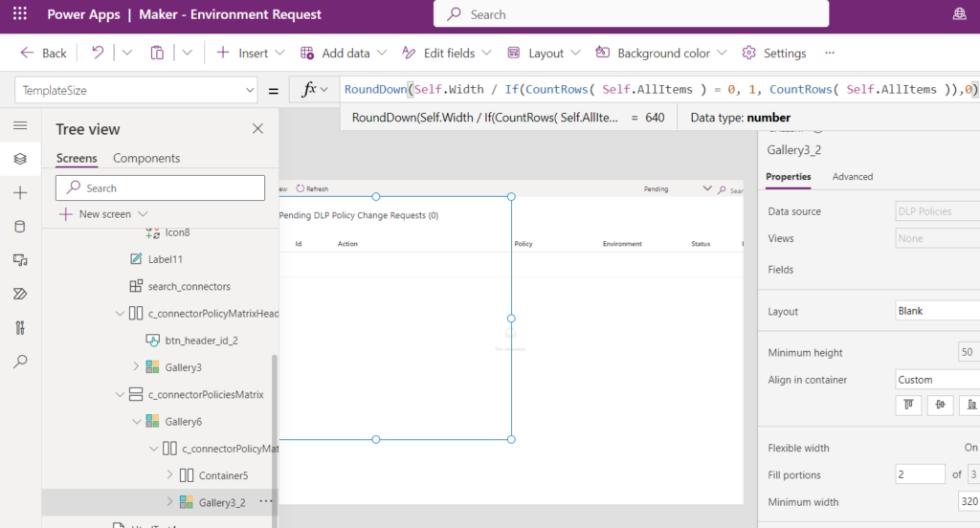Click the Environment column header on canvas
980x528 pixels.
click(x=622, y=244)
